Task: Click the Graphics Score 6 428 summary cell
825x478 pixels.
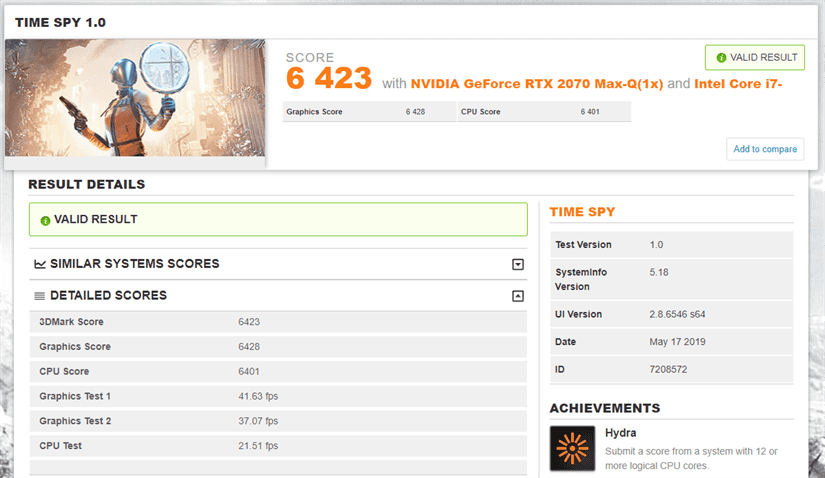Action: [x=369, y=112]
